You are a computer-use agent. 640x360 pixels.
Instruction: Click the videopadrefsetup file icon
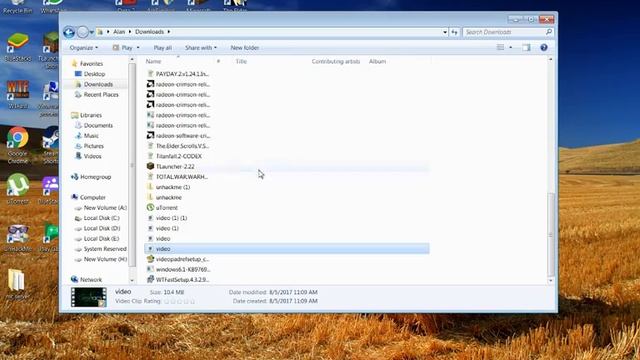point(150,259)
